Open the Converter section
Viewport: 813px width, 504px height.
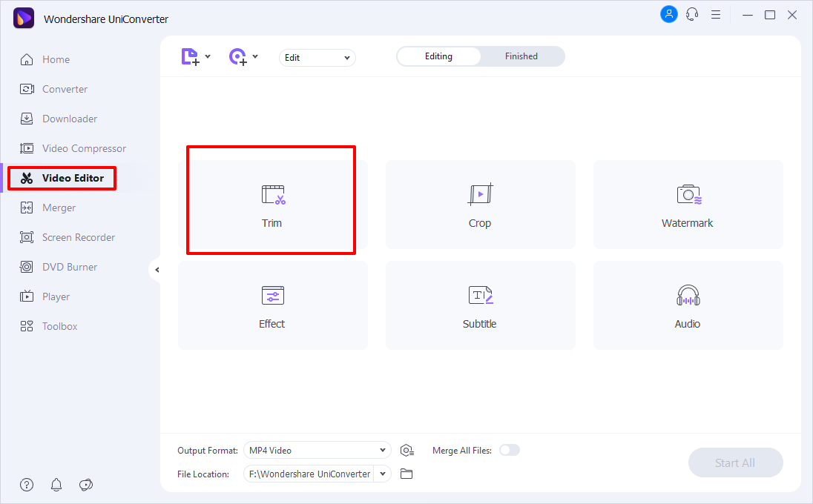(54, 89)
